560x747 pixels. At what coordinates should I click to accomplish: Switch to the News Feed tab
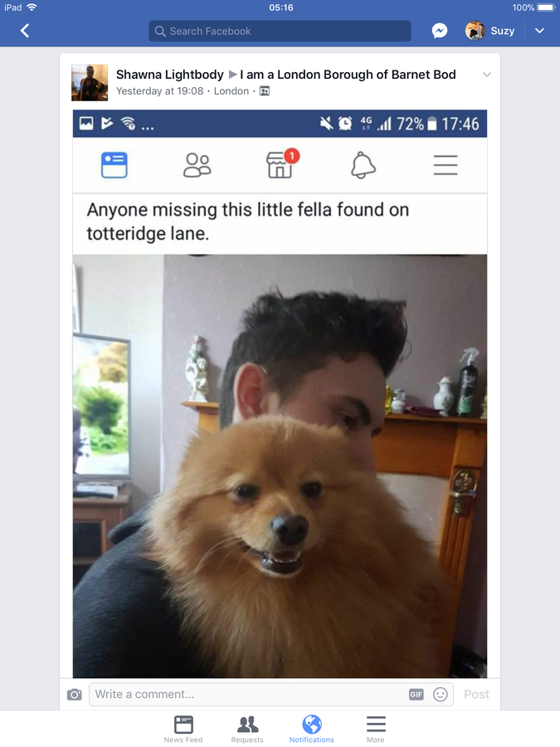(183, 729)
